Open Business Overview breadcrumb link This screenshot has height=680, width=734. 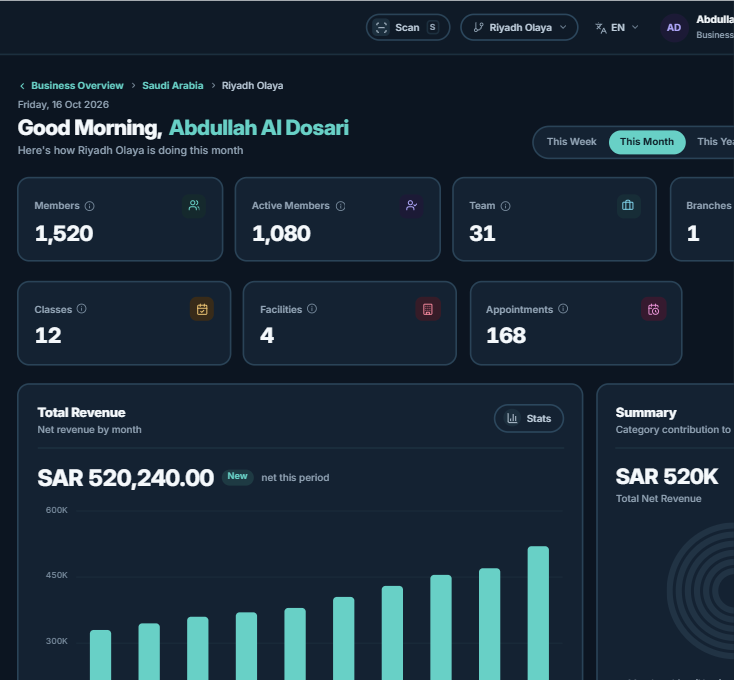(x=77, y=86)
